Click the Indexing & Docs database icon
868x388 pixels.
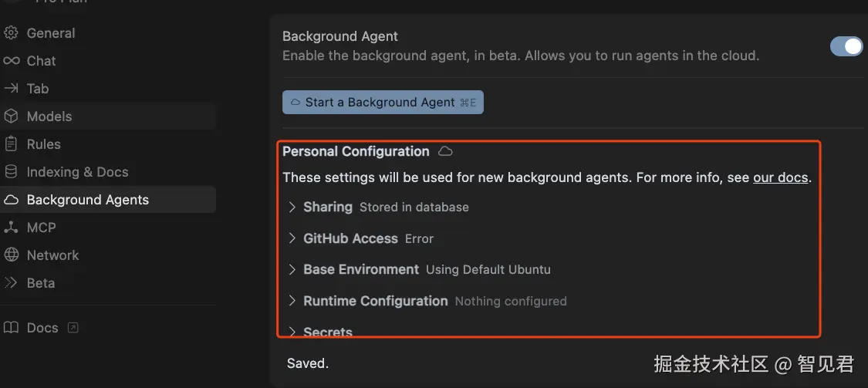pyautogui.click(x=11, y=172)
